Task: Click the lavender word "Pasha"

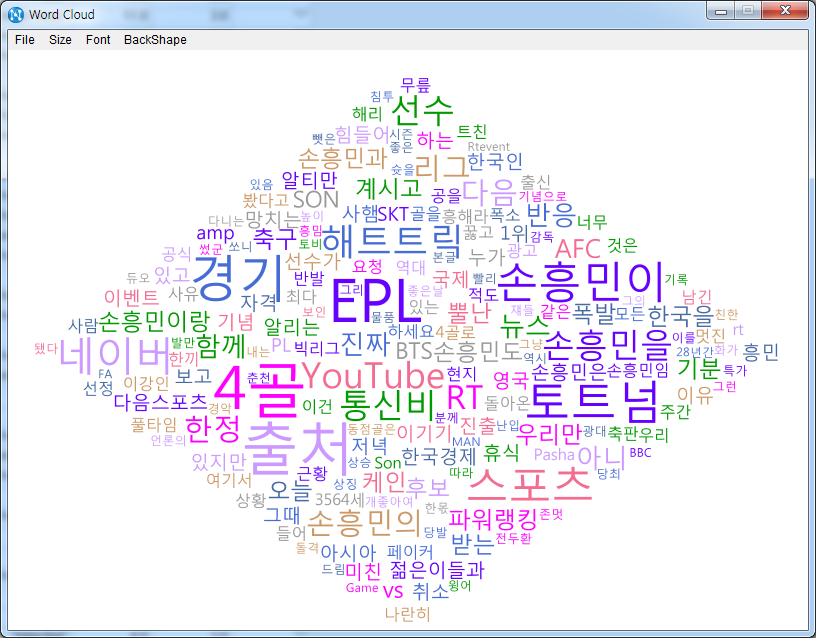Action: tap(554, 455)
